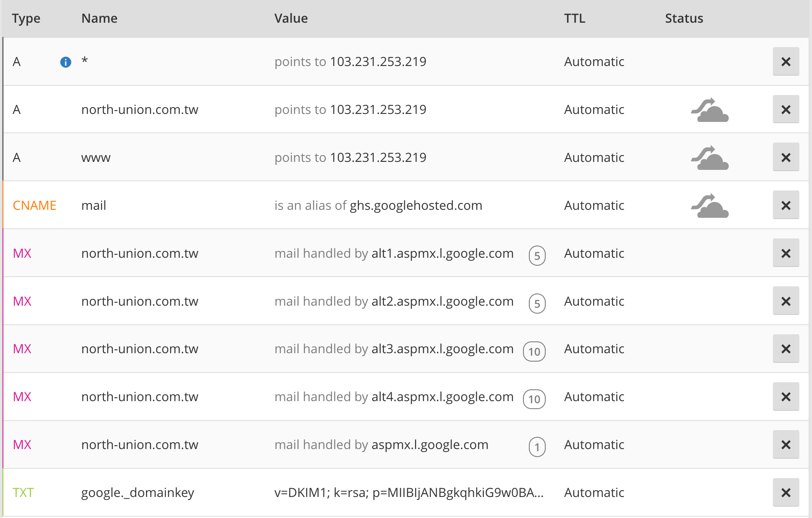
Task: Click the Type column header
Action: click(x=26, y=18)
